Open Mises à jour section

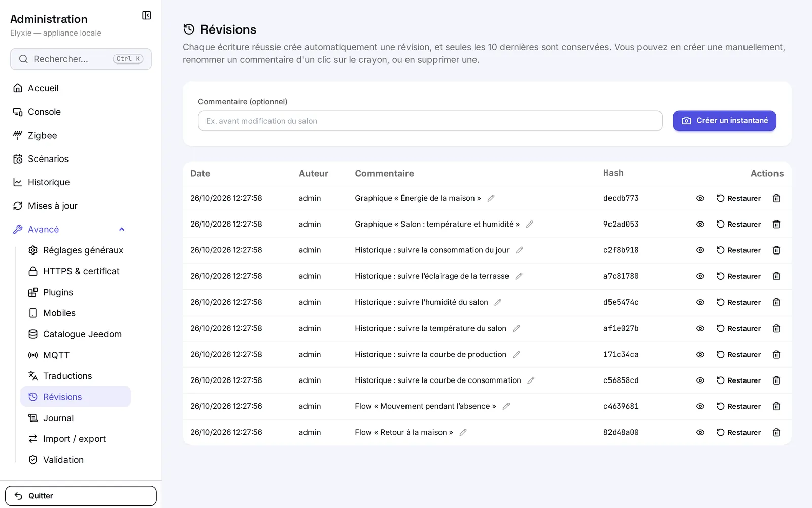coord(71,206)
